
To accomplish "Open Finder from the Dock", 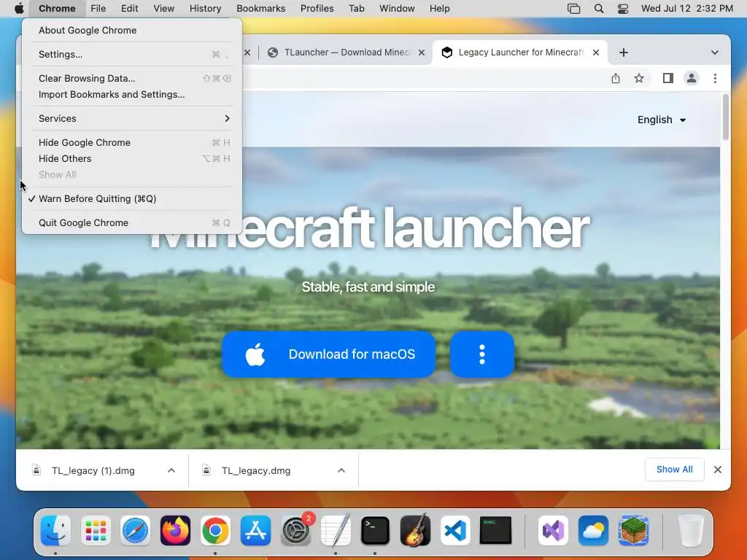I will click(x=55, y=530).
